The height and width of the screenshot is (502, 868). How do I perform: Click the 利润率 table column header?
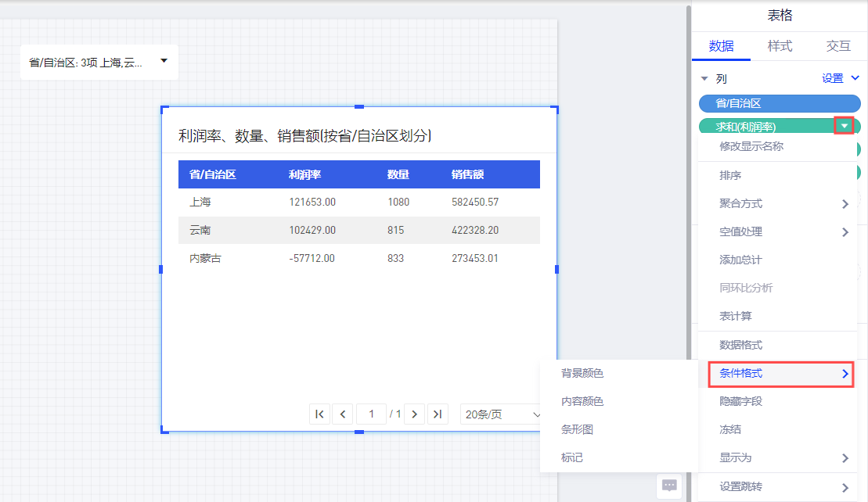305,174
